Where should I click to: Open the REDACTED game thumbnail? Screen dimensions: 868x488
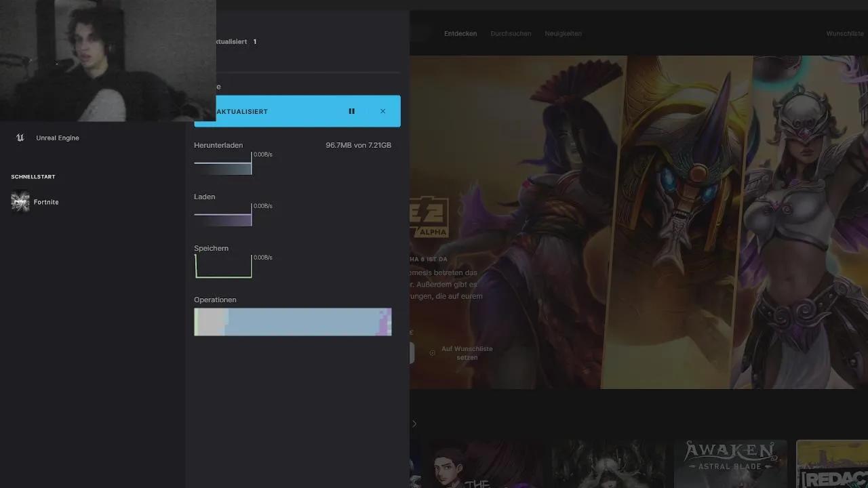coord(832,464)
